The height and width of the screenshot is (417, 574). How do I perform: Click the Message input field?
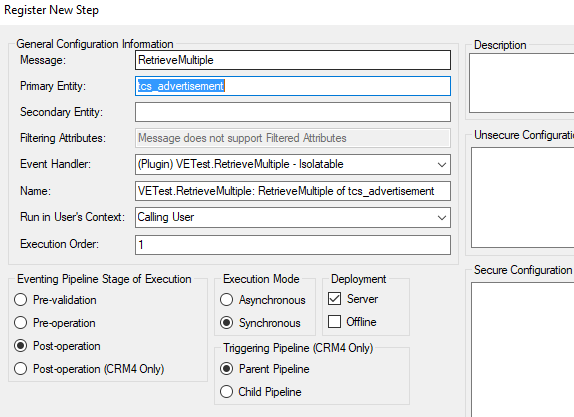point(292,60)
